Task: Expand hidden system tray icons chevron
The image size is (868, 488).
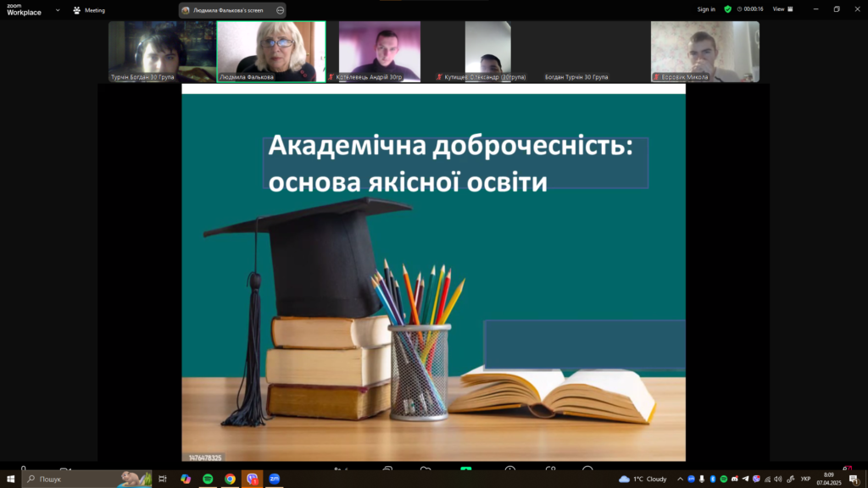Action: pyautogui.click(x=680, y=479)
